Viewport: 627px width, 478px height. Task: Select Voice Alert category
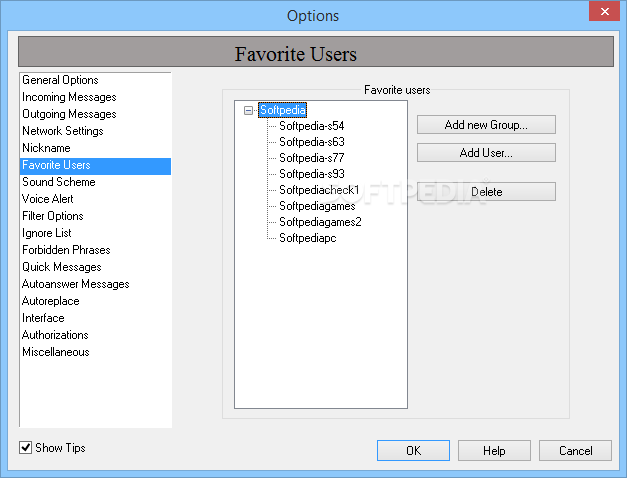(x=95, y=199)
